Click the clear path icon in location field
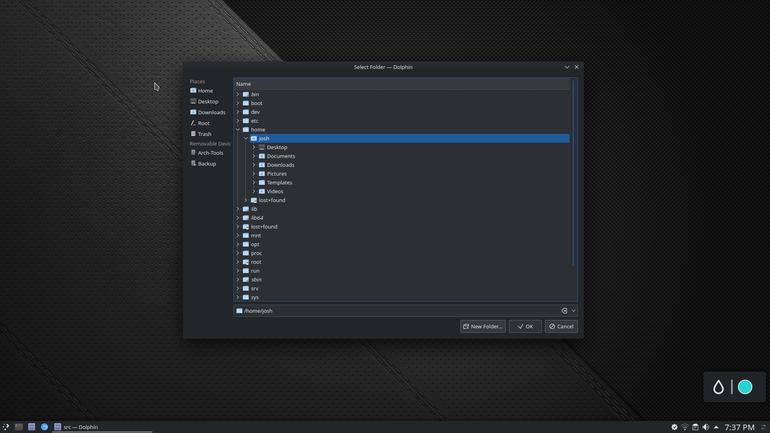The width and height of the screenshot is (770, 433). point(564,311)
